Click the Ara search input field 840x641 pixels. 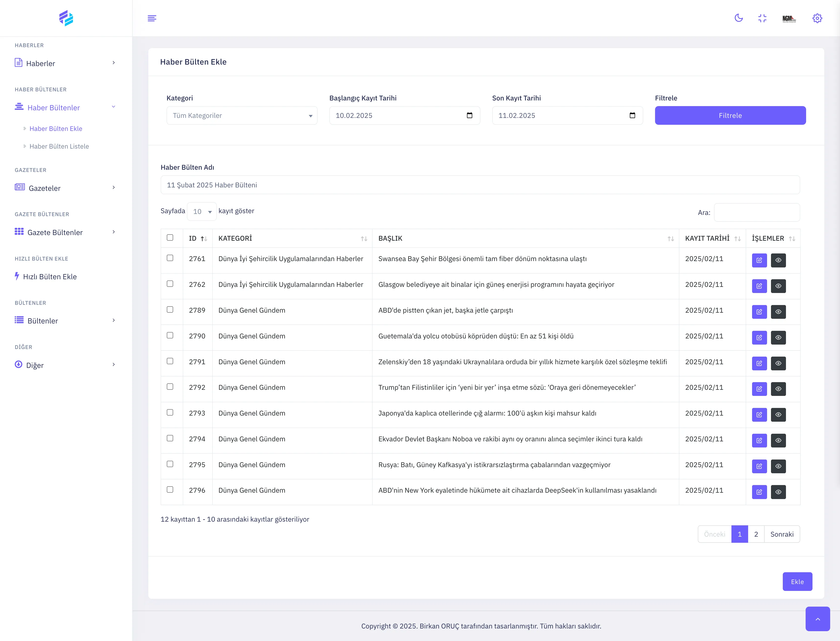pos(757,212)
